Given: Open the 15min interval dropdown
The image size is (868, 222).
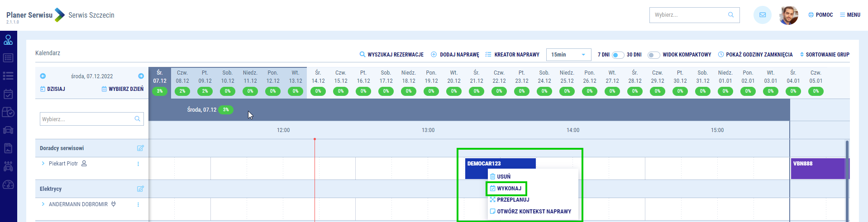Looking at the screenshot, I should pyautogui.click(x=568, y=55).
